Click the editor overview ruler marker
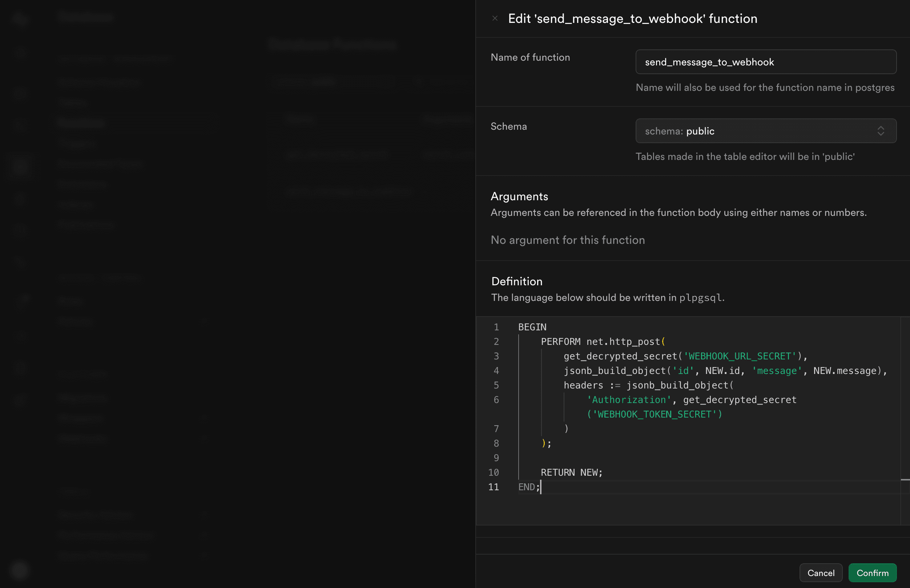This screenshot has width=910, height=588. point(905,479)
